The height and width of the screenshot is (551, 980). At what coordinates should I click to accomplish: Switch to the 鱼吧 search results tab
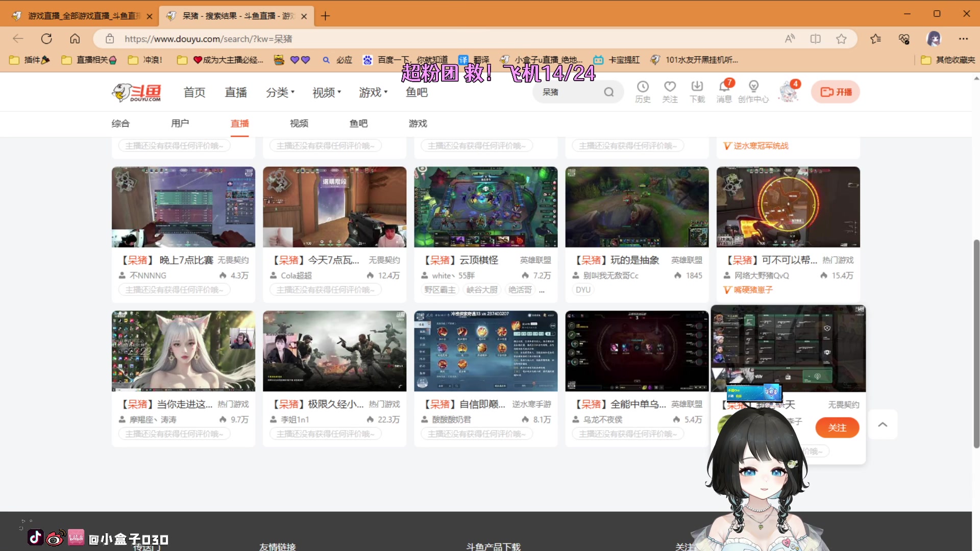pyautogui.click(x=358, y=123)
